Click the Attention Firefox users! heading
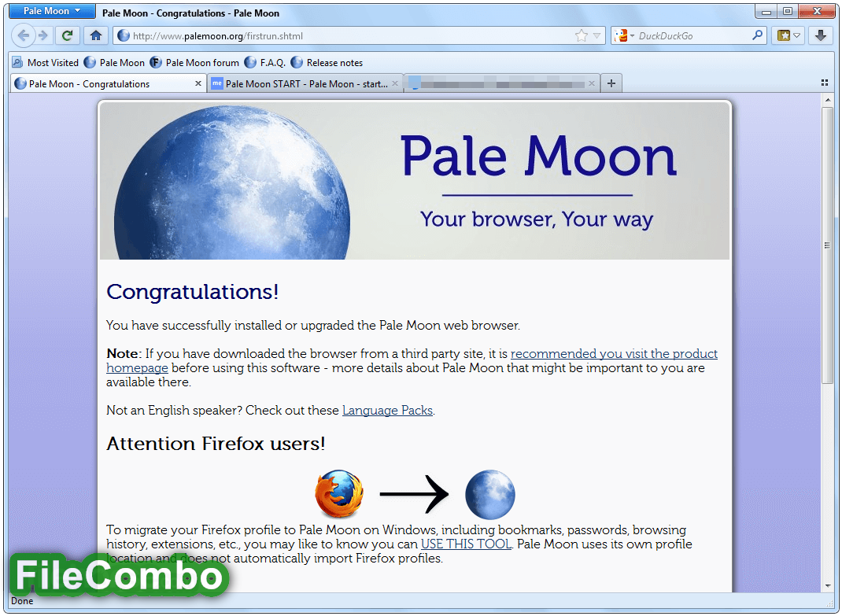Image resolution: width=842 pixels, height=616 pixels. [216, 444]
